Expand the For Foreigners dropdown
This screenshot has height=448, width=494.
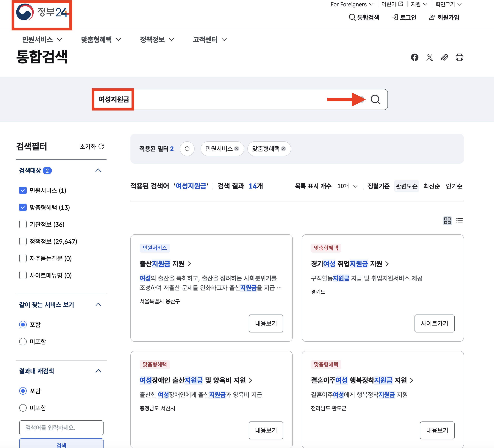pos(352,4)
